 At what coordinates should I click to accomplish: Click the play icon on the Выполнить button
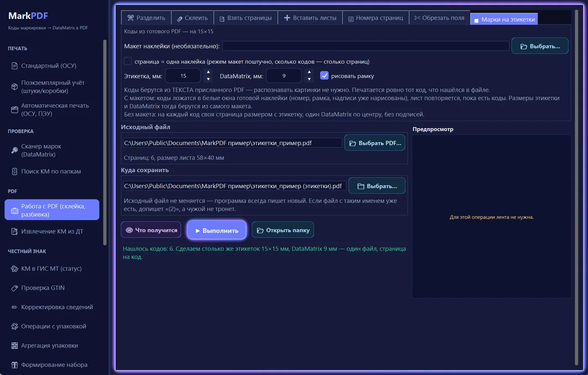coord(197,231)
